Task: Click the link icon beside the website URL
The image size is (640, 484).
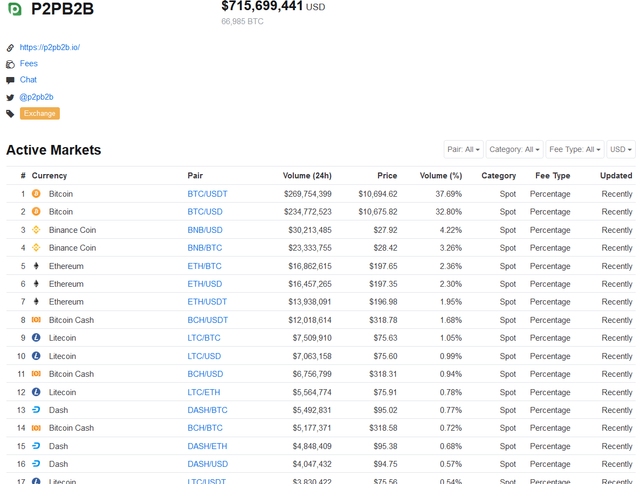Action: pyautogui.click(x=10, y=48)
